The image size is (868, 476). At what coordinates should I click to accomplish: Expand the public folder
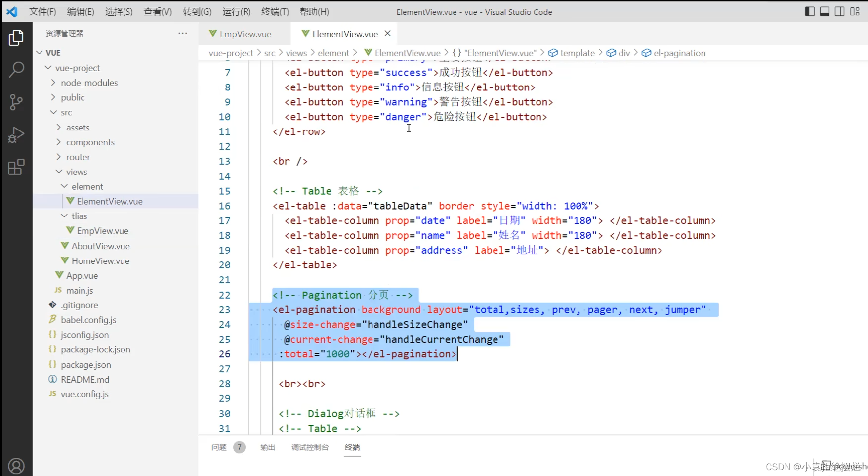tap(116, 97)
